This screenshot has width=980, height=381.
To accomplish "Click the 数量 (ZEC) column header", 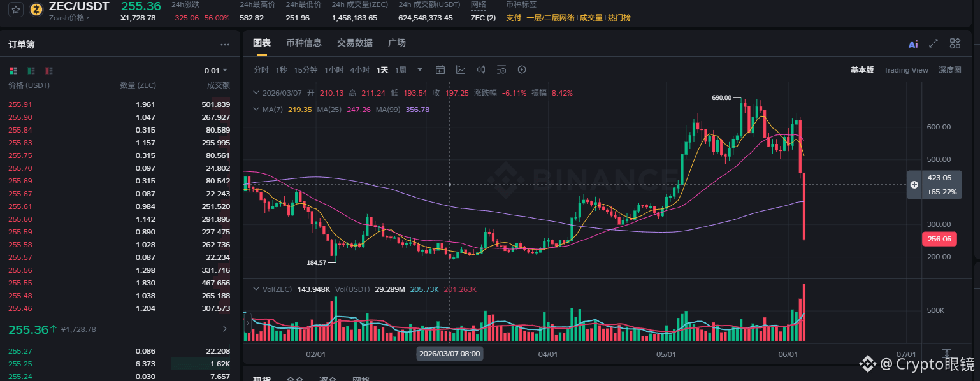I will (138, 85).
